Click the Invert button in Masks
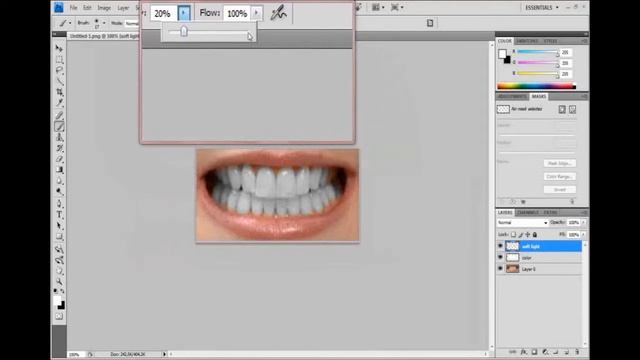This screenshot has height=360, width=640. tap(560, 190)
